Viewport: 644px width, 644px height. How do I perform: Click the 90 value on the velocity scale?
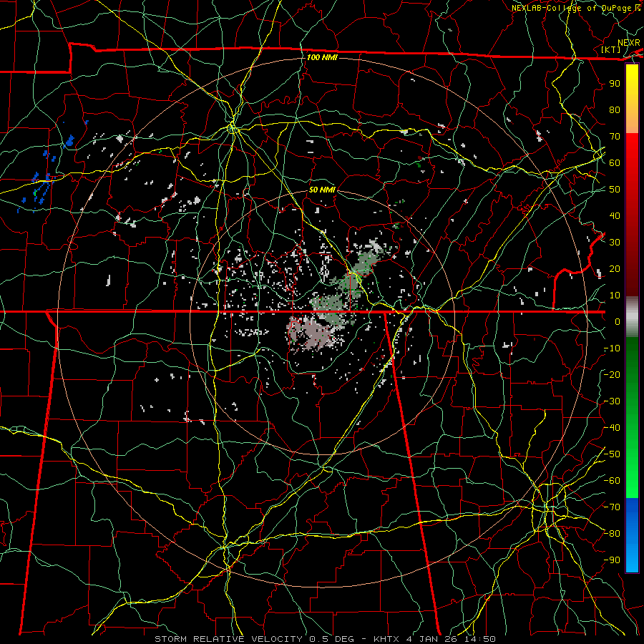click(x=615, y=84)
